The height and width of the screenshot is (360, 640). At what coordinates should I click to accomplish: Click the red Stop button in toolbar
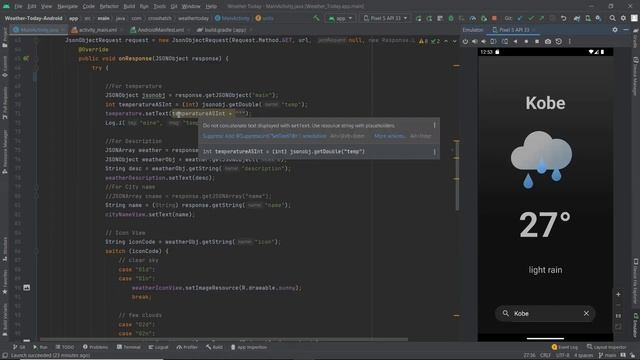click(494, 18)
